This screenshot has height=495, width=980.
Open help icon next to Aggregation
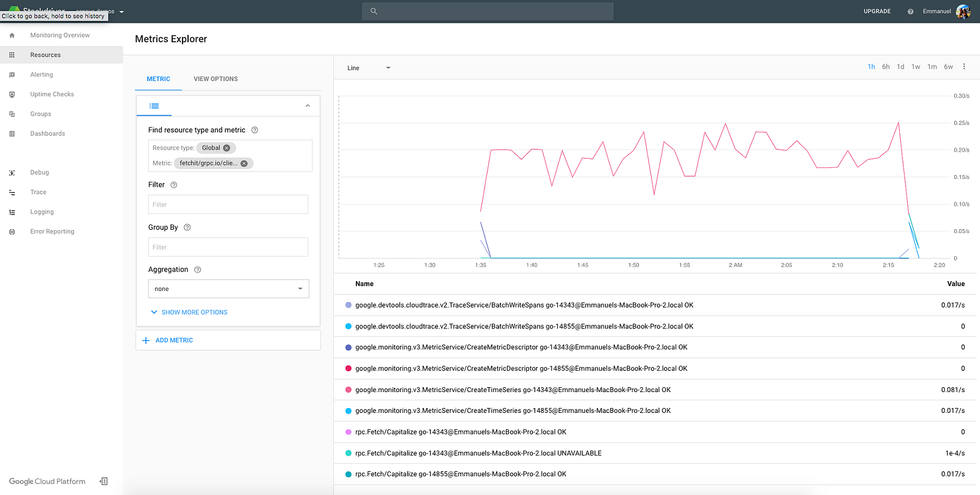pyautogui.click(x=197, y=270)
